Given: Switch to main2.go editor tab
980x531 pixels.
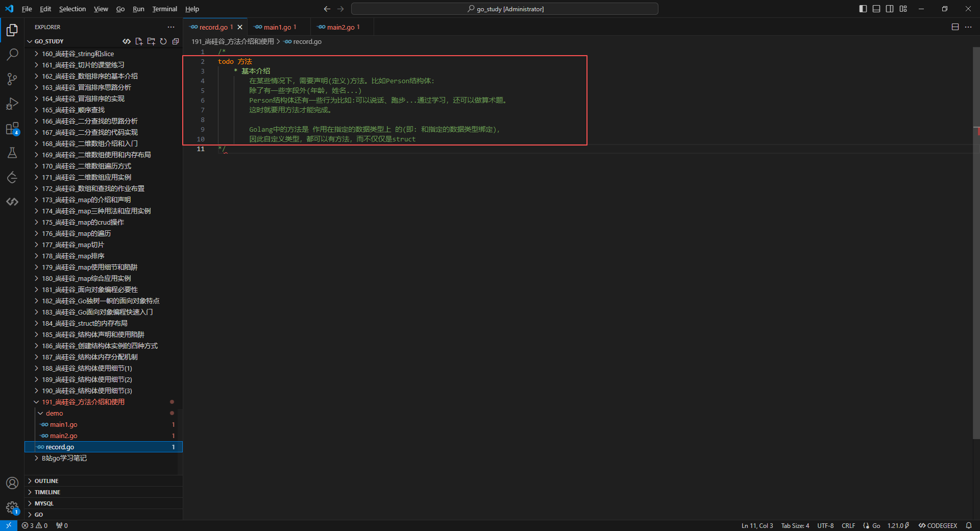Looking at the screenshot, I should [x=341, y=27].
